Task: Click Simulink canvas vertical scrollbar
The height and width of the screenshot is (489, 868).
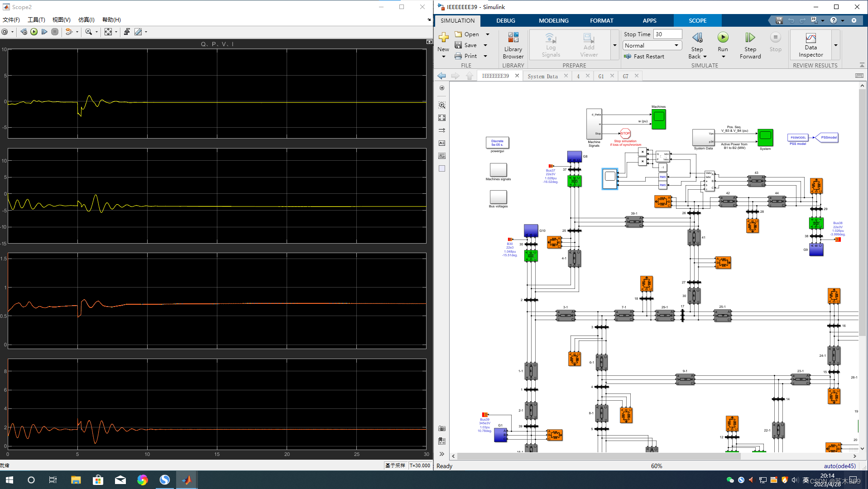Action: pyautogui.click(x=862, y=213)
